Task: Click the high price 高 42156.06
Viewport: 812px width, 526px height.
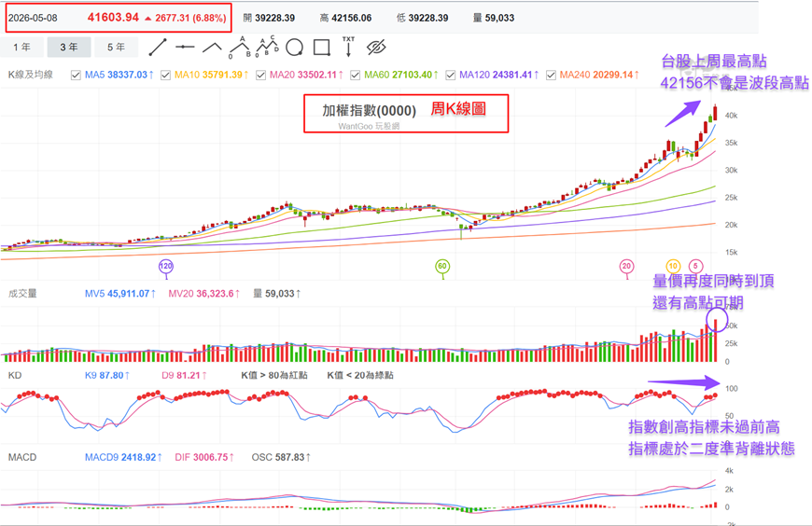Action: (x=345, y=18)
